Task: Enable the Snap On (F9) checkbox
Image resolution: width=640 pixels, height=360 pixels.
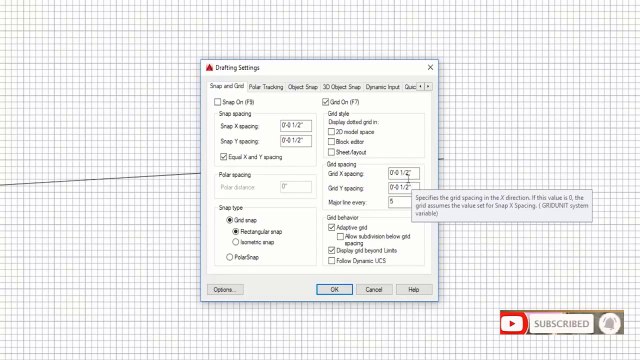Action: click(x=218, y=102)
